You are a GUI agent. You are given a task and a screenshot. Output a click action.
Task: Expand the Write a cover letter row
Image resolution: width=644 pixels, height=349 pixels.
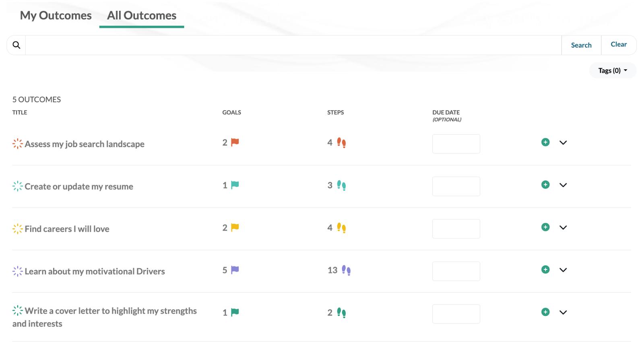(x=563, y=312)
